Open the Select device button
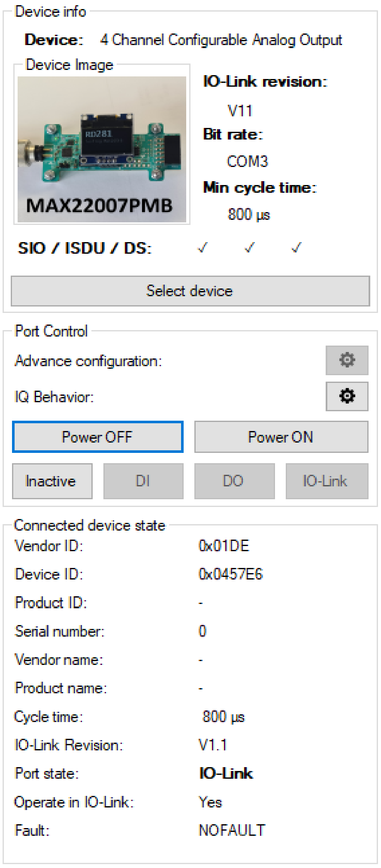381x868 pixels. pos(190,291)
